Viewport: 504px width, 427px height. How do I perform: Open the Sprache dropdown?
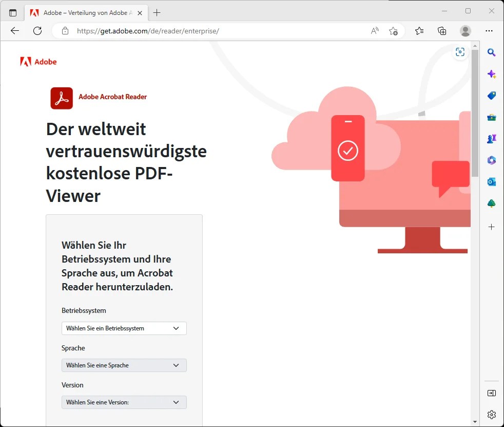124,365
